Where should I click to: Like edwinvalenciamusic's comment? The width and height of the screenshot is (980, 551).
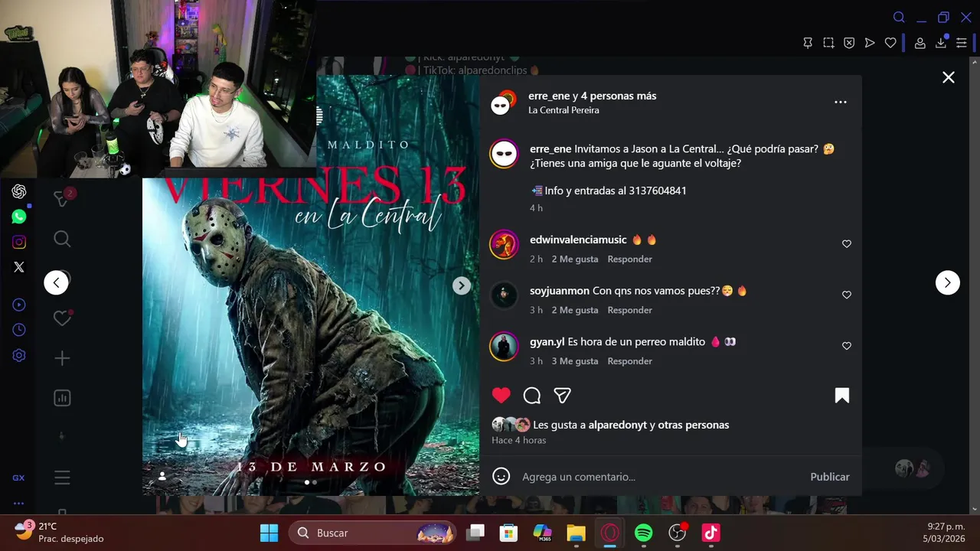[847, 244]
